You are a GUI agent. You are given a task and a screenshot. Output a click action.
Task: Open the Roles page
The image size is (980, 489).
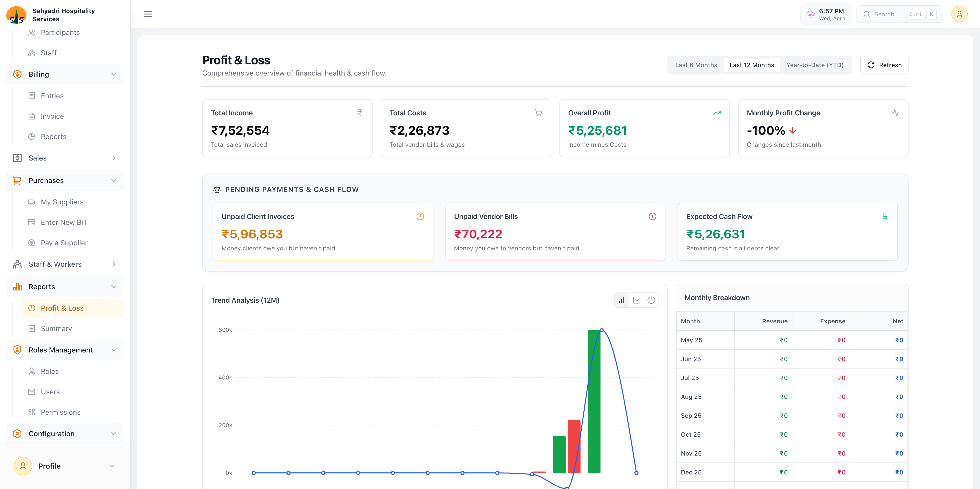click(72, 371)
